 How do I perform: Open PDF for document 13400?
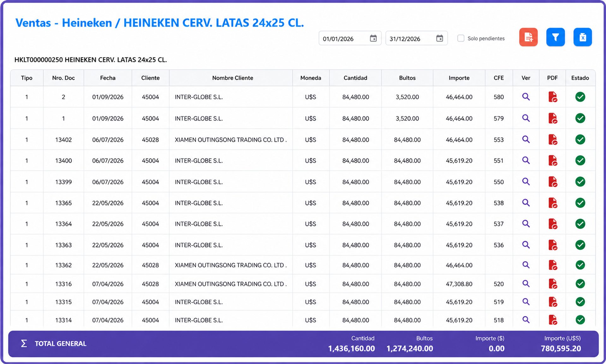click(x=553, y=160)
